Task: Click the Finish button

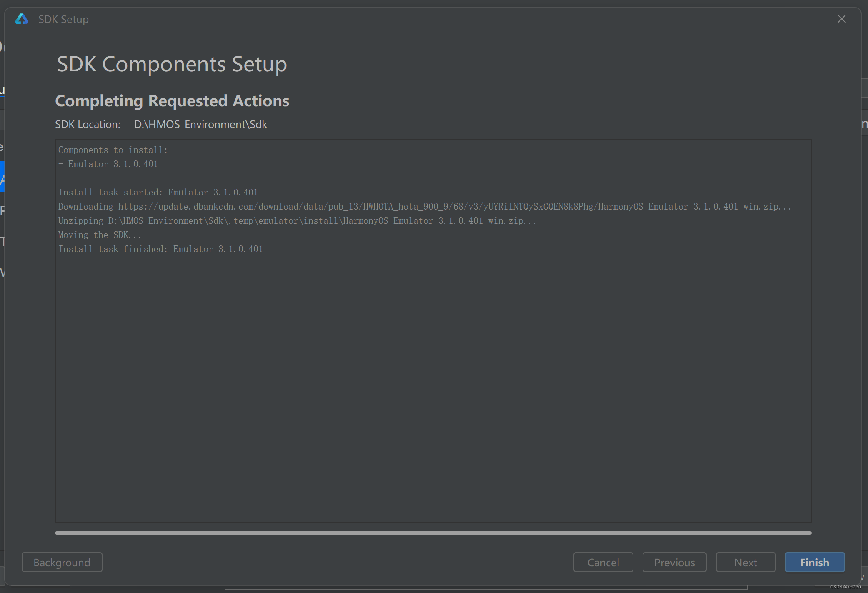Action: pyautogui.click(x=814, y=562)
